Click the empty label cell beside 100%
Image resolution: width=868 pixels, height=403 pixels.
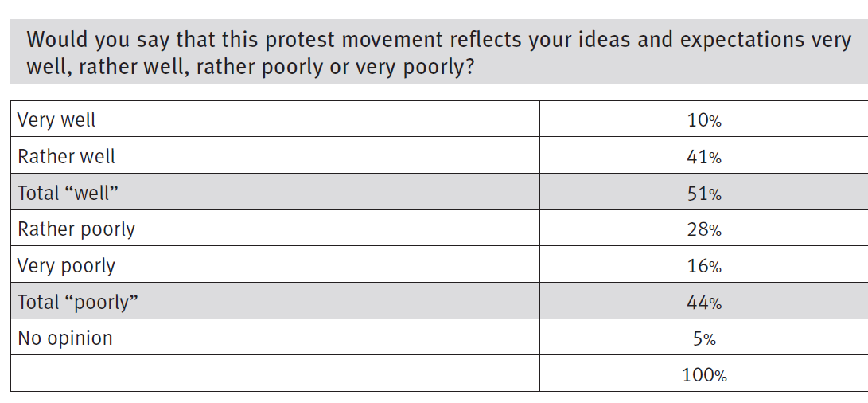[274, 375]
